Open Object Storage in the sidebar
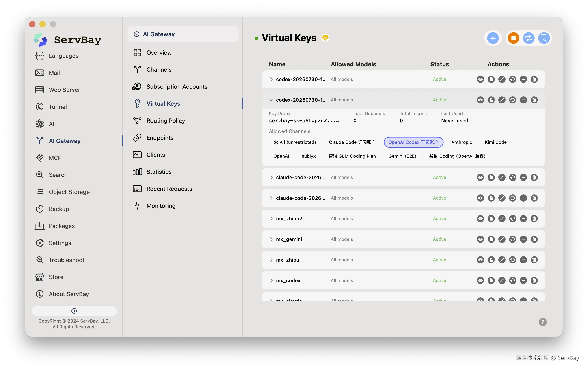This screenshot has width=588, height=370. pyautogui.click(x=69, y=192)
